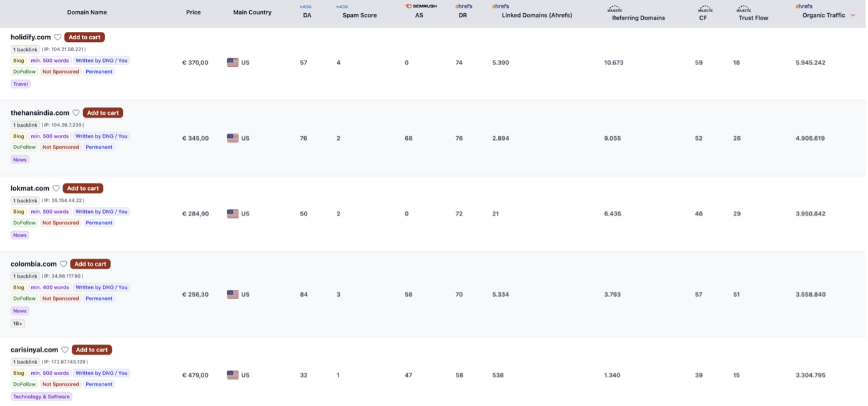Select the Travel category tag

pyautogui.click(x=21, y=84)
